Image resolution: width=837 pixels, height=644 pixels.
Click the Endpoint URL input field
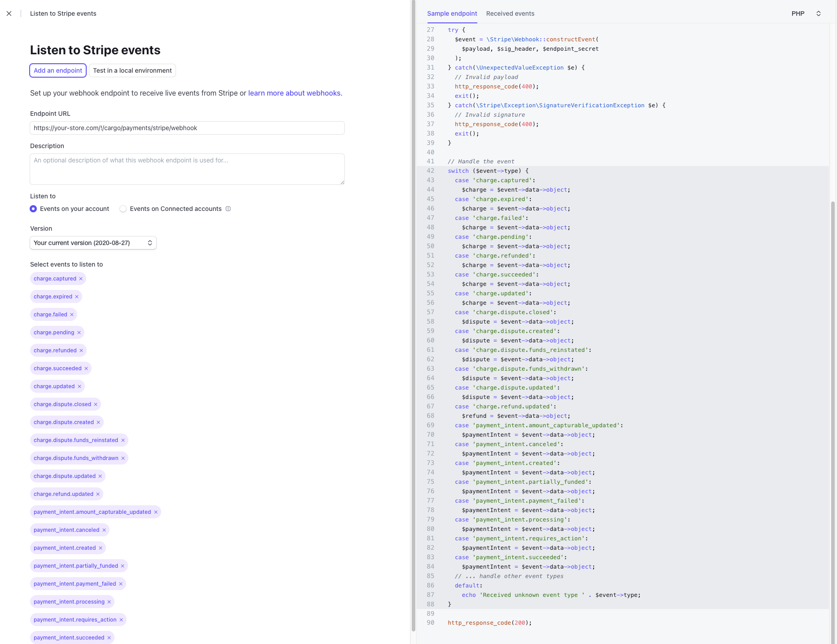point(187,128)
